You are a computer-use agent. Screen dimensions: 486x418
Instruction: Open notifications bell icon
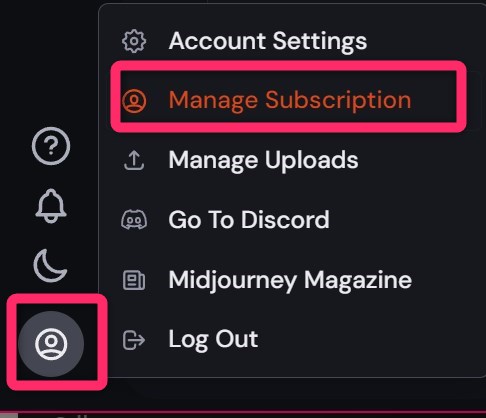click(x=51, y=206)
